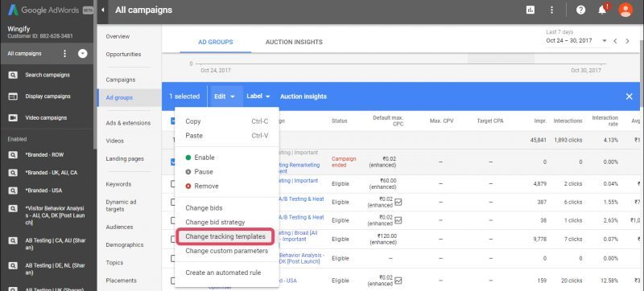Click Auction insights in blue selection bar
The image size is (644, 291).
(303, 96)
